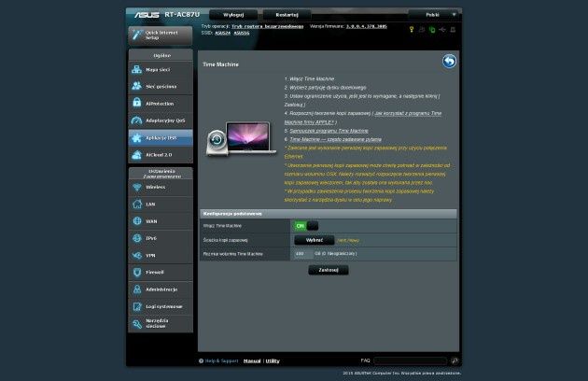Screen dimensions: 588x381
Task: Click the Wyloguj logout button
Action: point(233,15)
